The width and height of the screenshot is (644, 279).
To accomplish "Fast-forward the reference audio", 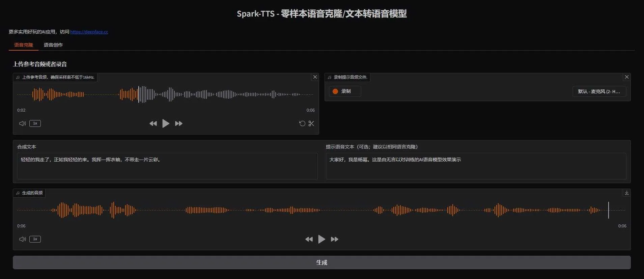I will [x=179, y=123].
